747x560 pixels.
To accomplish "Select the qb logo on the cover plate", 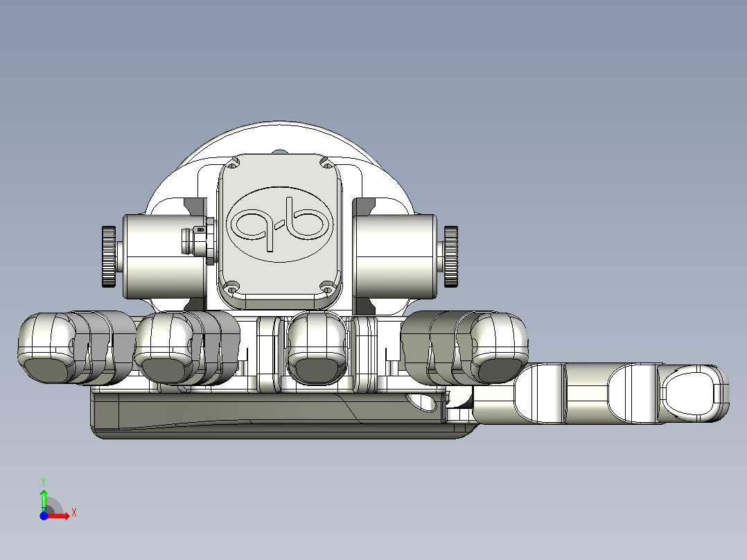I will coord(280,225).
